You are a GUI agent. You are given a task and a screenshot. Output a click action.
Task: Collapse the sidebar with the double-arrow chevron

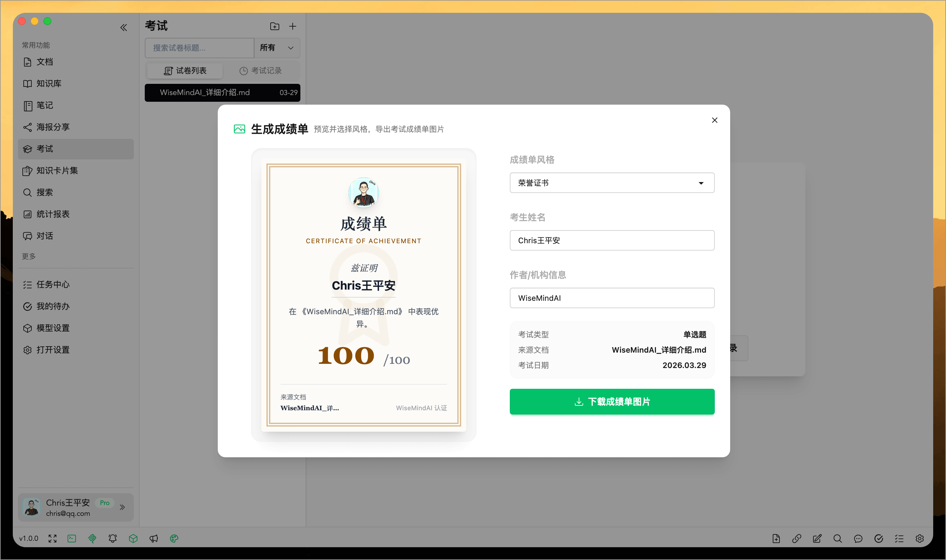(124, 28)
